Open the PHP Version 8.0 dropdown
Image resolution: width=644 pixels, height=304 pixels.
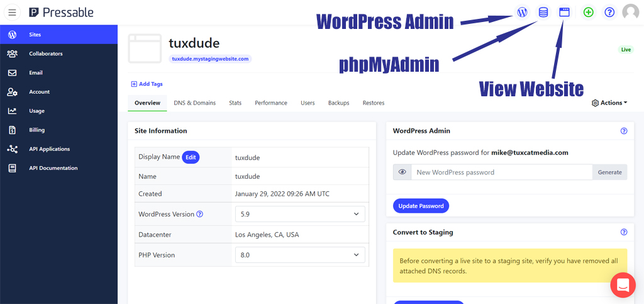(x=300, y=255)
